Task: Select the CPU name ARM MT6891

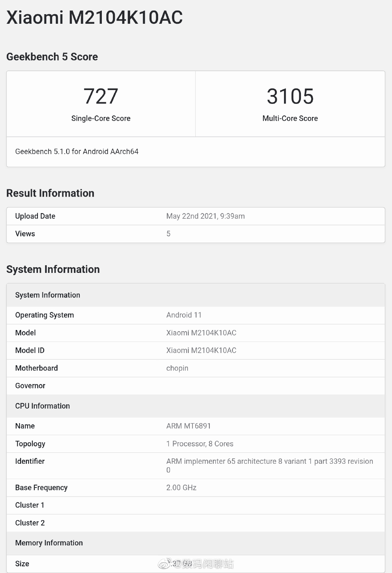Action: (x=188, y=426)
